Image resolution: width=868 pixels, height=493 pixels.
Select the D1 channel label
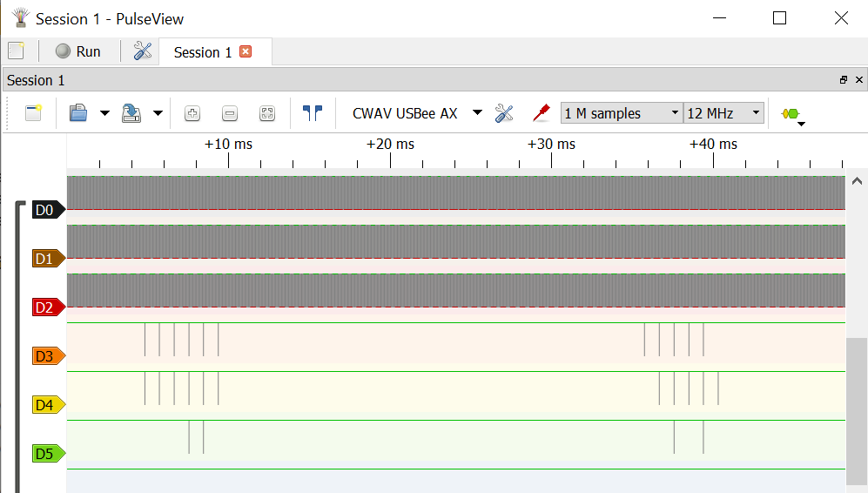point(48,259)
